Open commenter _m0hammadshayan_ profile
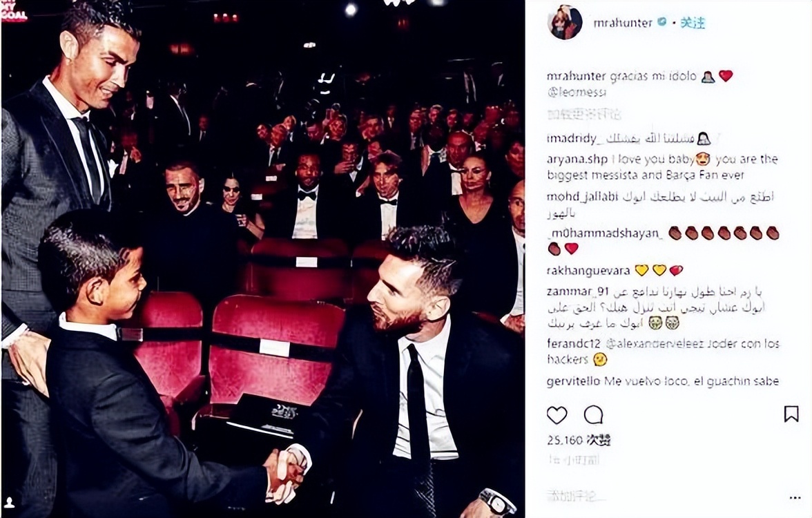The height and width of the screenshot is (518, 812). 605,233
